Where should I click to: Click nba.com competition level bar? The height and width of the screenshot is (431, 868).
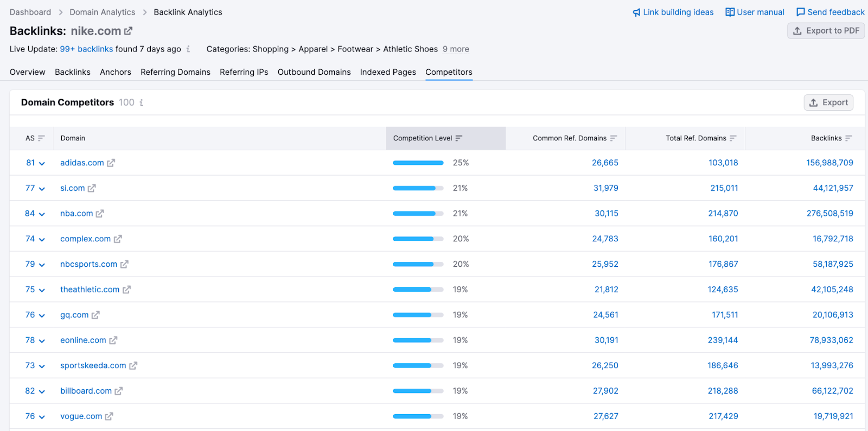point(418,214)
